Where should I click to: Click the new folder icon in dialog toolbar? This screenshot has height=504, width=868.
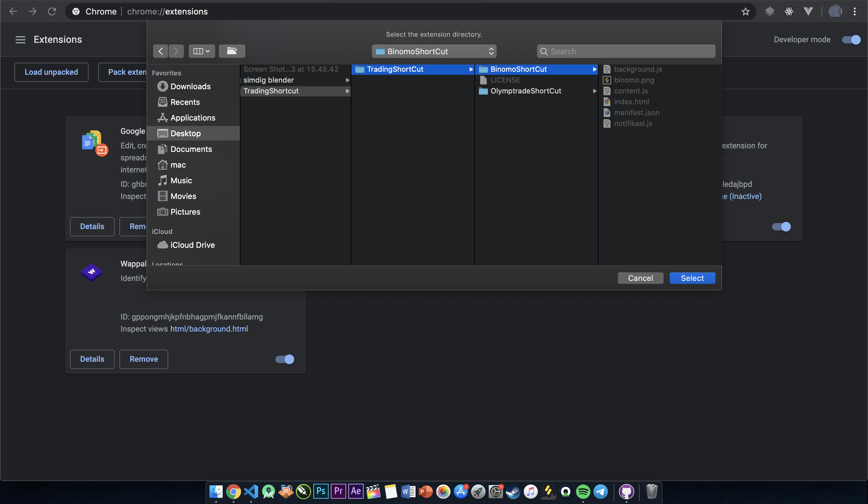232,51
